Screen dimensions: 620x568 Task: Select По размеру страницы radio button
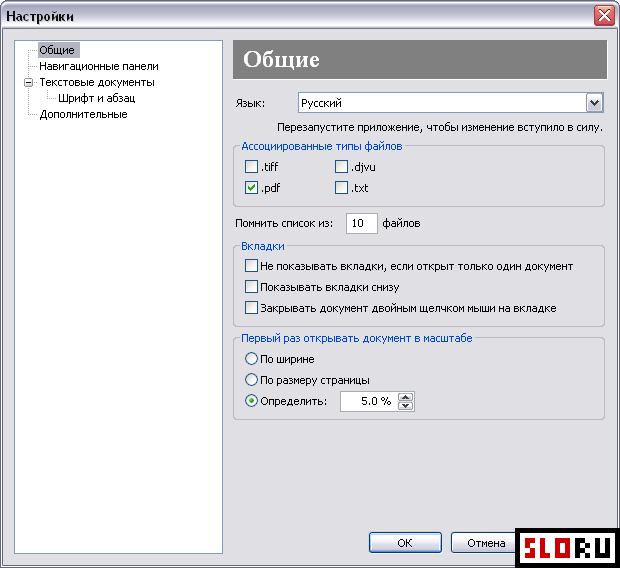point(251,380)
